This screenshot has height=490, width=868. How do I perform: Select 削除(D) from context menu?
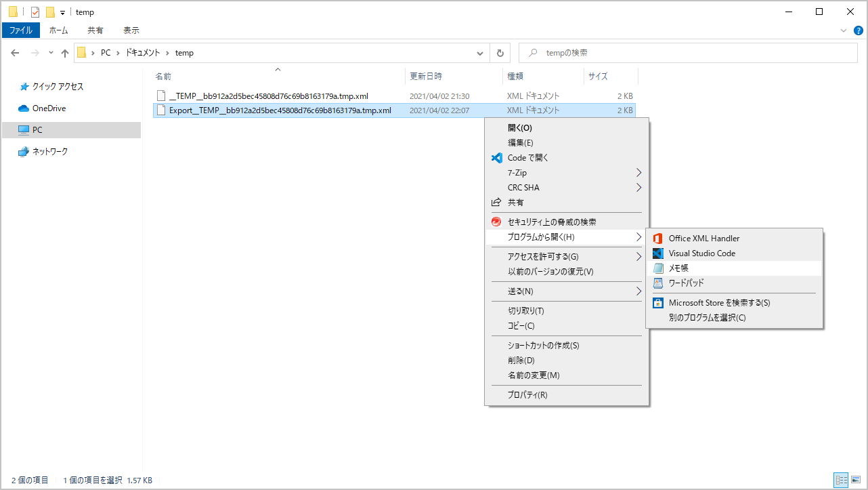pyautogui.click(x=521, y=361)
